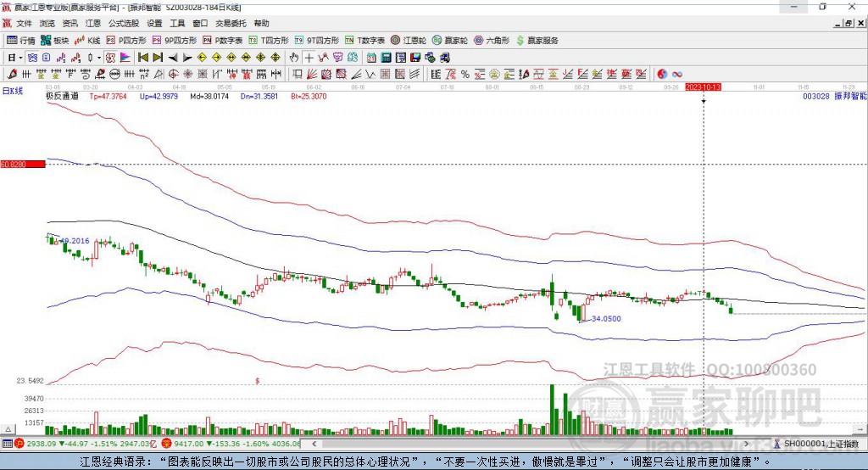Open the 行情 market quotes view
868x470 pixels.
(x=20, y=41)
